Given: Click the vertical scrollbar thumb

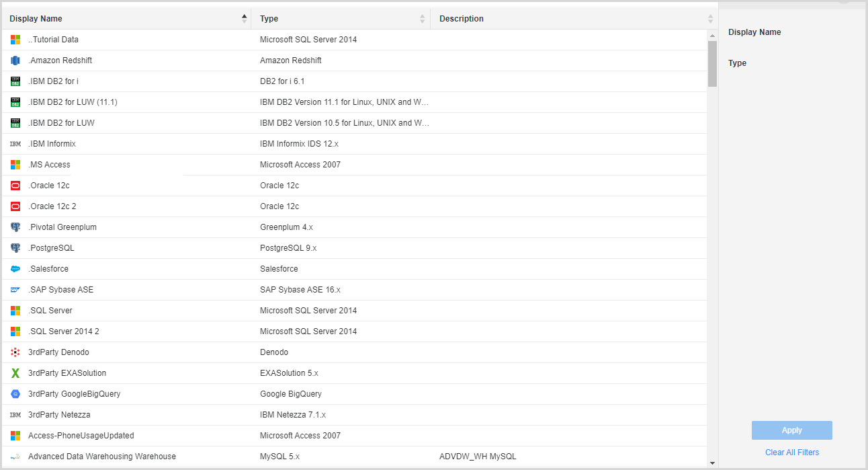Looking at the screenshot, I should (x=712, y=64).
